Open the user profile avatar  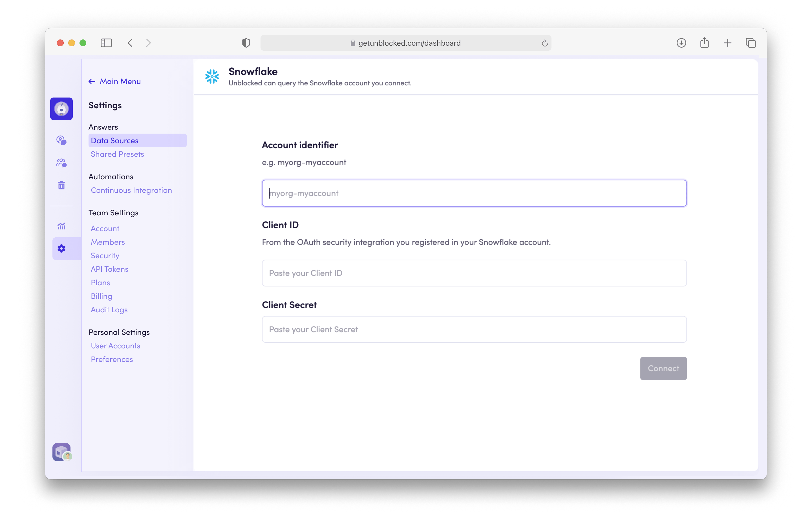point(62,452)
